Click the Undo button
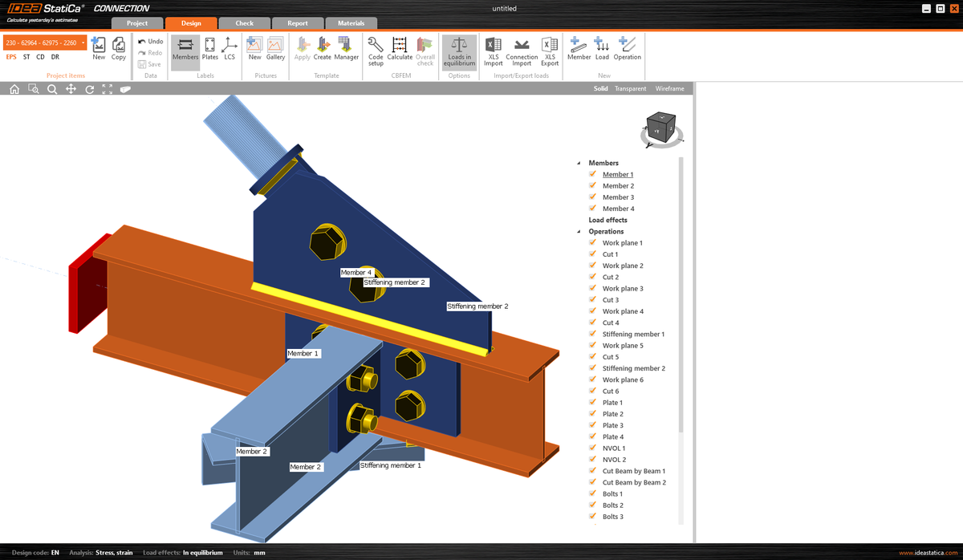963x560 pixels. point(150,40)
